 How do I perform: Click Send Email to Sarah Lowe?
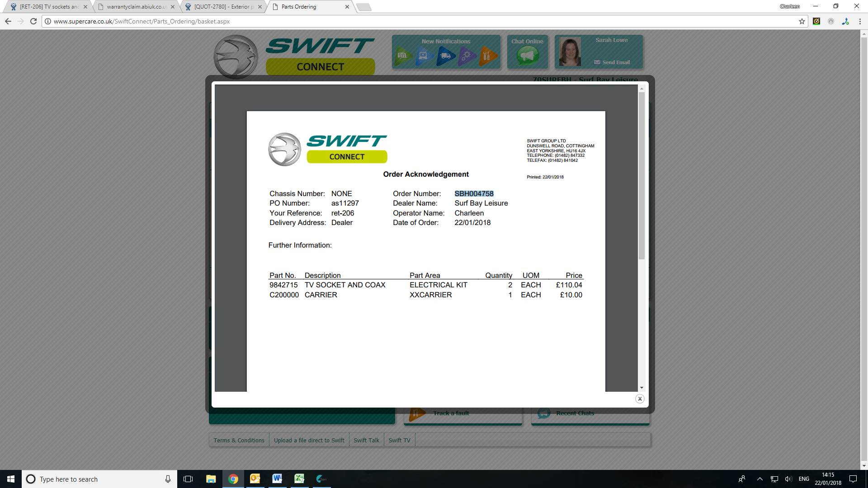(x=612, y=62)
